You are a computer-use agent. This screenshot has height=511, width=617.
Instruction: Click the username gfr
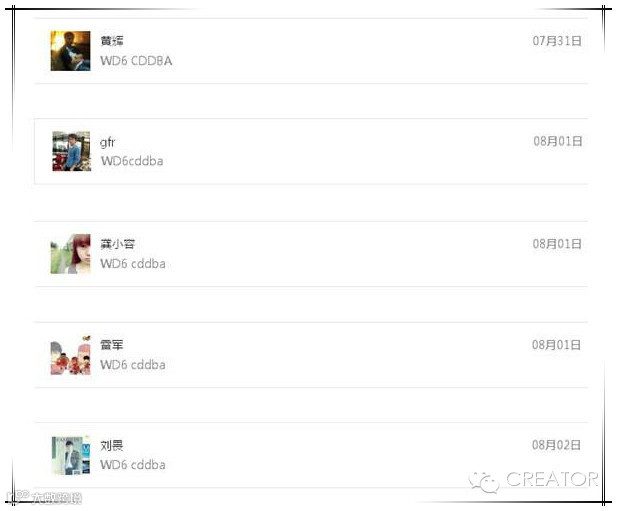pyautogui.click(x=107, y=142)
